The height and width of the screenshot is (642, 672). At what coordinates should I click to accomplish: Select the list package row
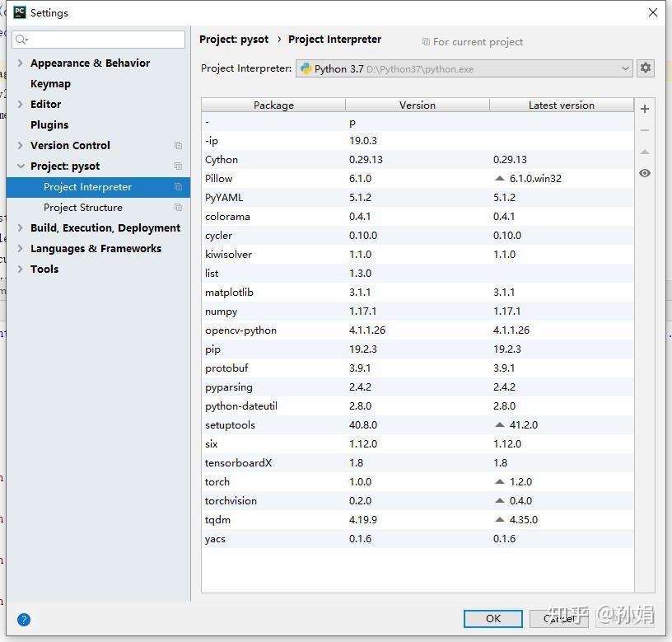coord(418,273)
